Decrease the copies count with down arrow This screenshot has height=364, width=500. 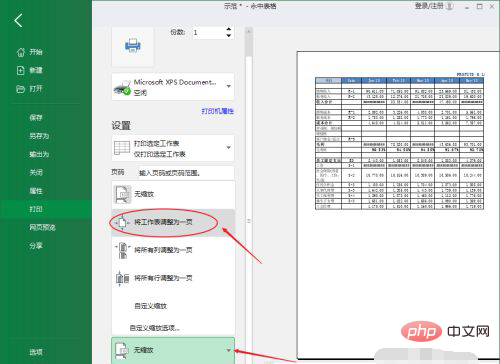pos(229,35)
